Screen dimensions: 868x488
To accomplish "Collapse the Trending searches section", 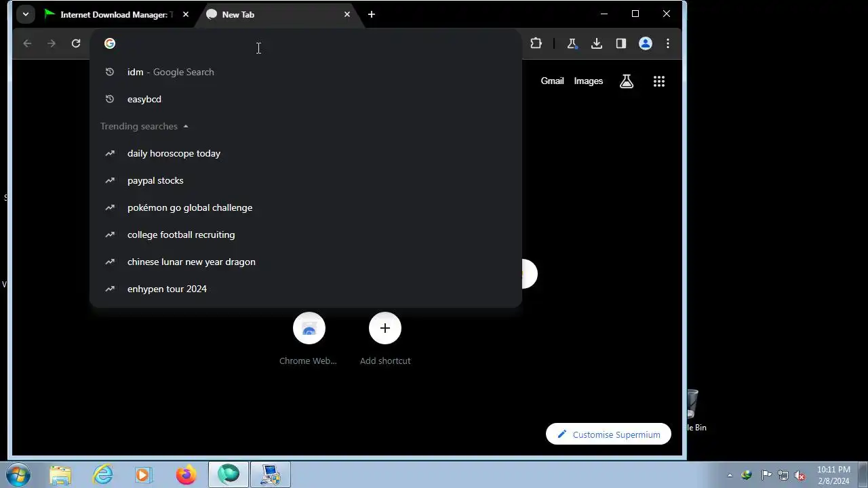I will [x=186, y=126].
